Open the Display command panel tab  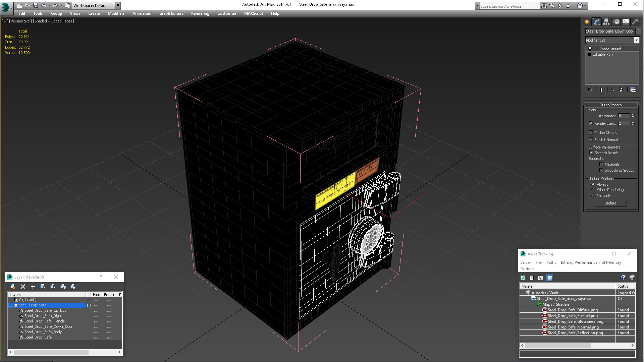click(x=626, y=22)
